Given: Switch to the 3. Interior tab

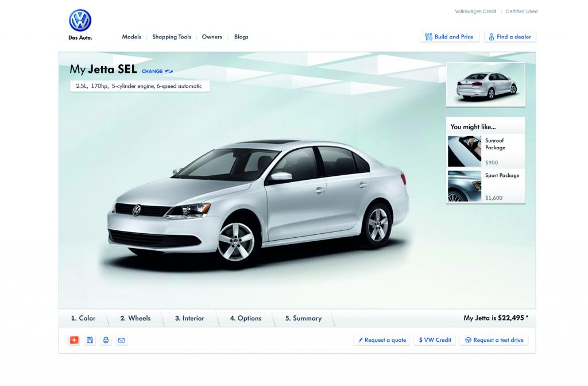Looking at the screenshot, I should (189, 318).
